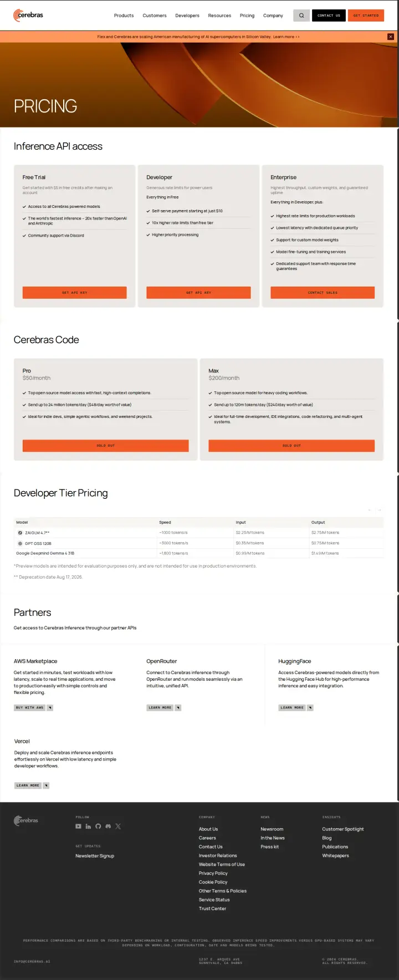Open the site search icon in header
This screenshot has width=399, height=980.
[301, 16]
